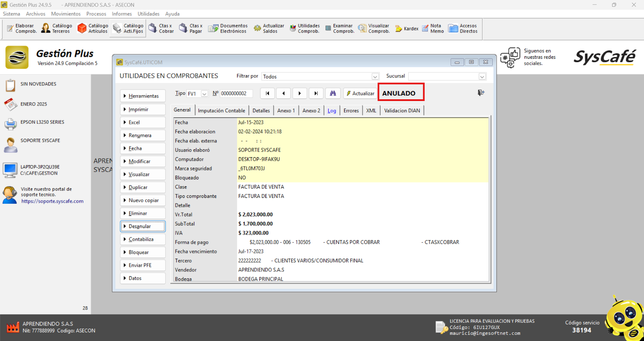Expand the Tipo FV1 dropdown
644x341 pixels.
pos(204,94)
